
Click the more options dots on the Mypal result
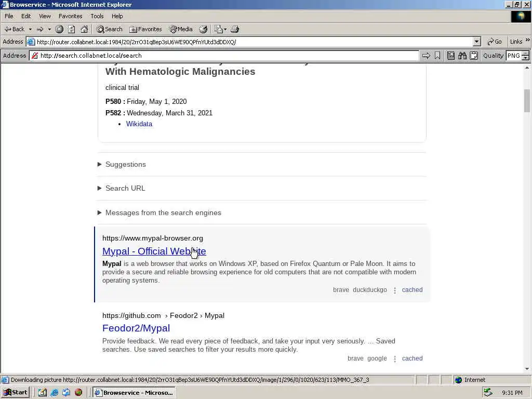coord(395,290)
